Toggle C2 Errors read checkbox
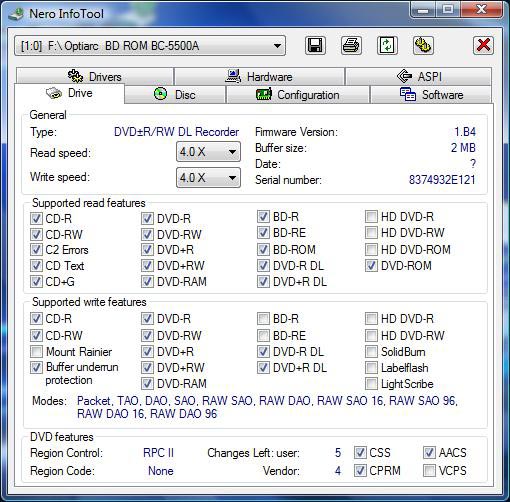The image size is (510, 502). (36, 250)
